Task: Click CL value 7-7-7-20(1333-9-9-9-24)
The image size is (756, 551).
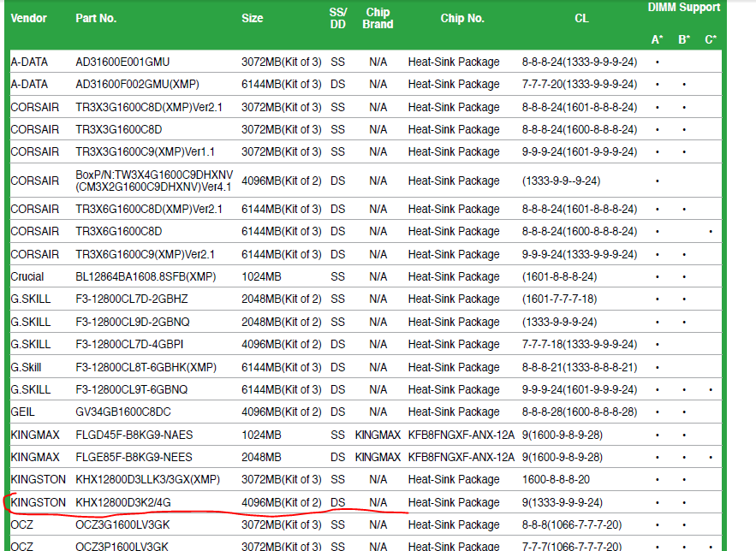Action: point(580,85)
